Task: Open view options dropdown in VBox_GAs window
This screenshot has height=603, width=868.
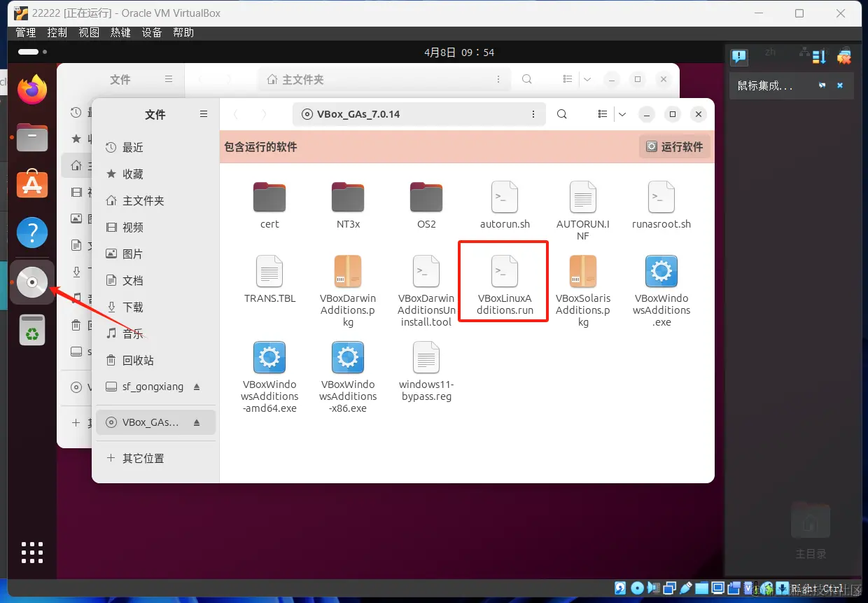Action: click(622, 114)
